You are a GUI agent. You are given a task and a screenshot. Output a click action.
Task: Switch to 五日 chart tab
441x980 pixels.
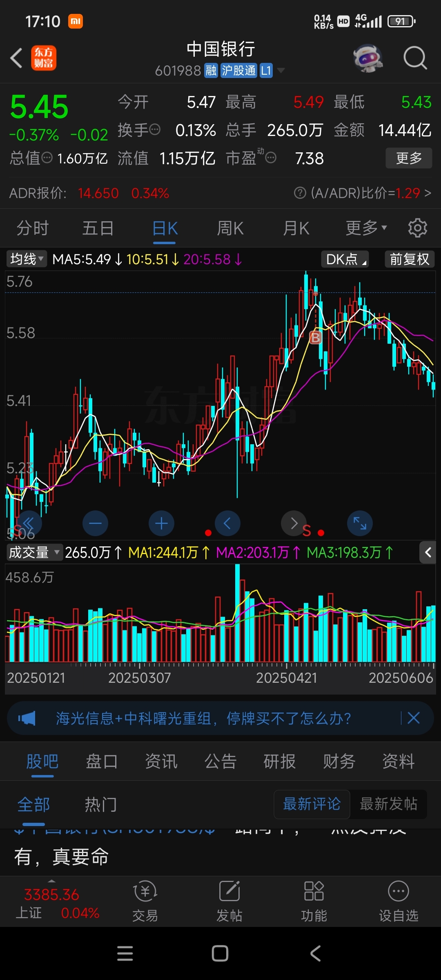click(x=98, y=228)
